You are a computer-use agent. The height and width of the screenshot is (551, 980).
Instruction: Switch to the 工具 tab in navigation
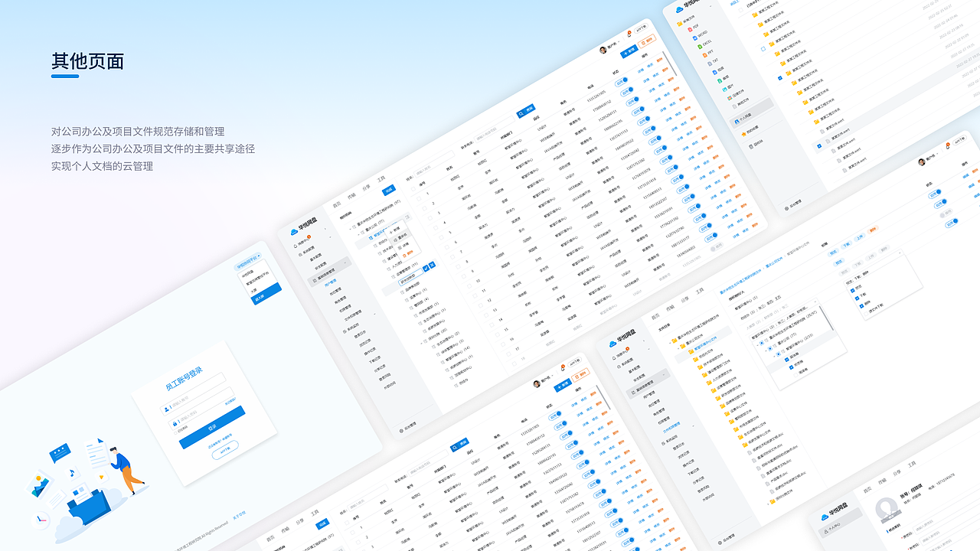click(381, 179)
